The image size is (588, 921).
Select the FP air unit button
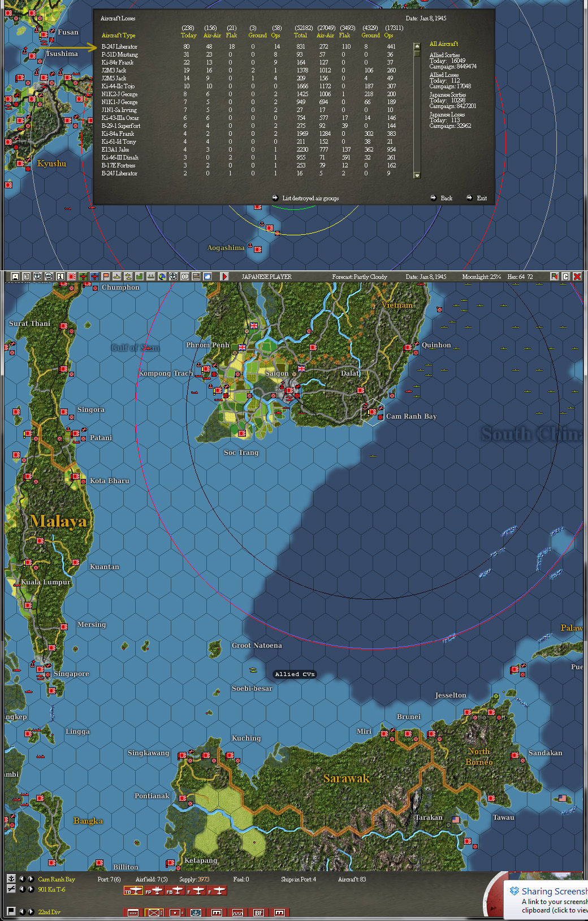(x=154, y=890)
